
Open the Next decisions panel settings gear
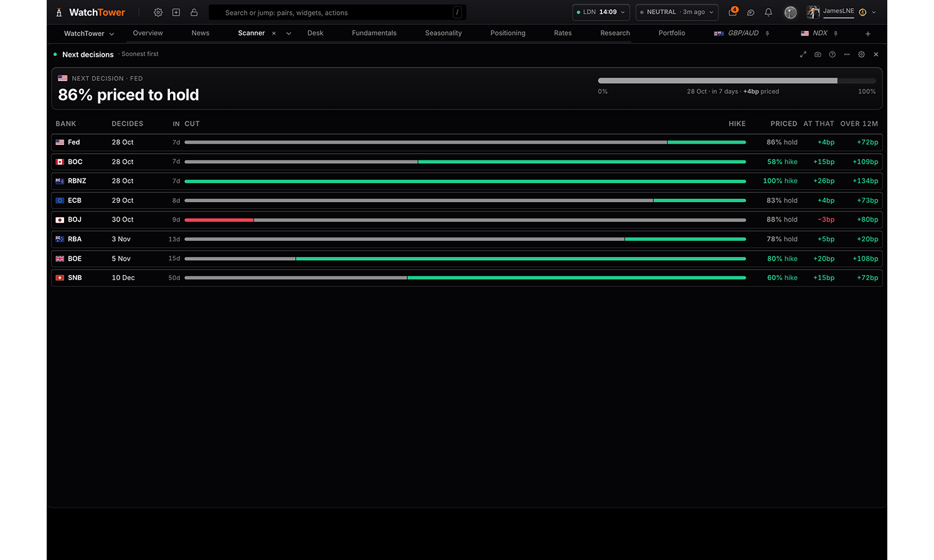coord(862,55)
